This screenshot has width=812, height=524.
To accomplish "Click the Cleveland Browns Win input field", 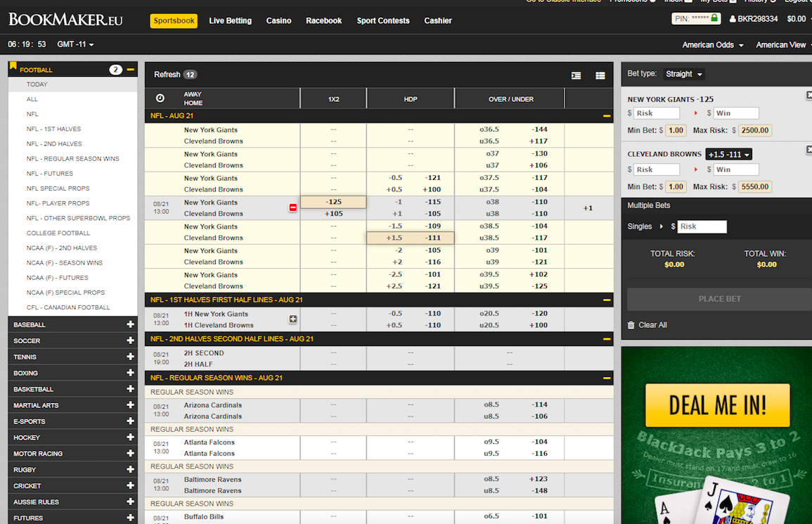I will click(736, 170).
